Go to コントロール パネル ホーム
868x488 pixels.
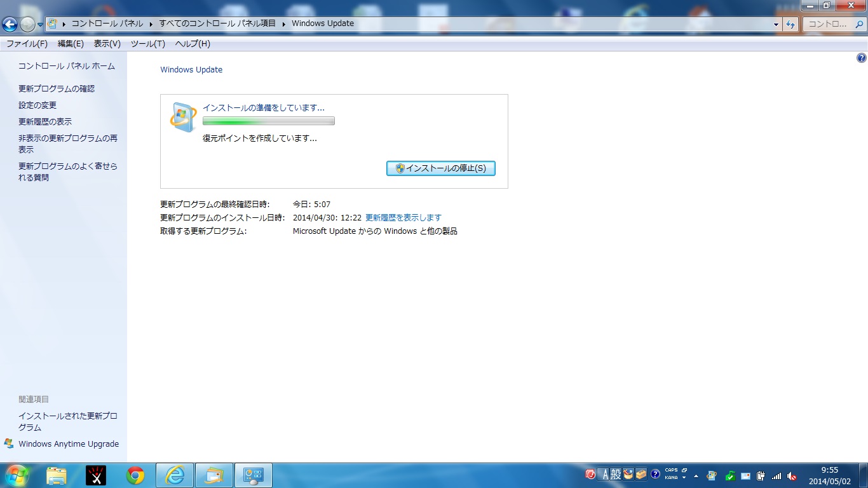coord(67,66)
